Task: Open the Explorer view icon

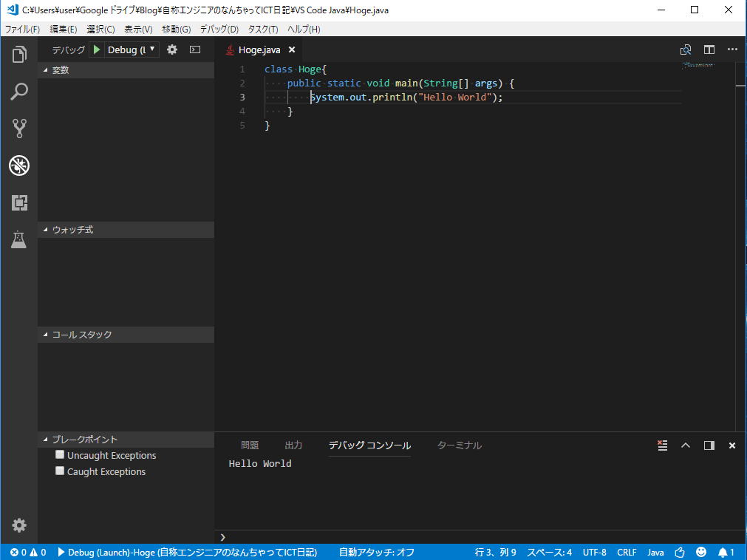Action: pyautogui.click(x=18, y=53)
